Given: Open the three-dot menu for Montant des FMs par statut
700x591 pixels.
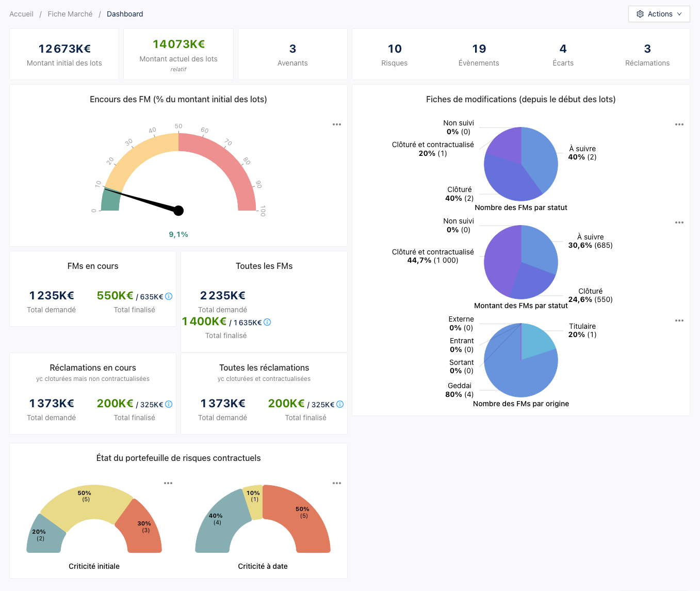Looking at the screenshot, I should [679, 222].
